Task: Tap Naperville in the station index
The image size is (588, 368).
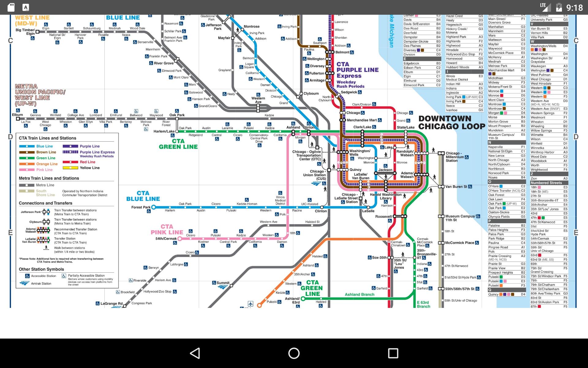Action: tap(496, 147)
